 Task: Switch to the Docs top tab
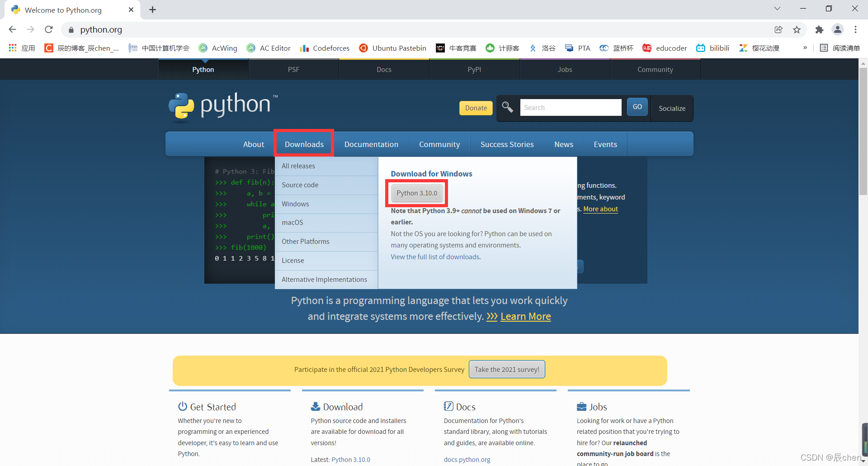(384, 69)
